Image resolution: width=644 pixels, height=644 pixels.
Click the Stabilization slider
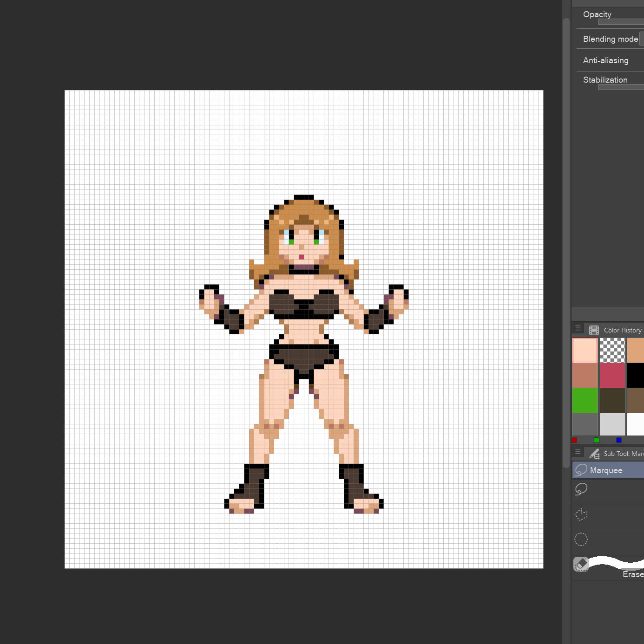(x=620, y=87)
